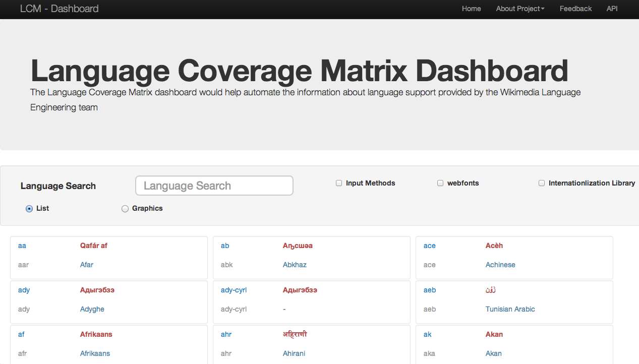Open the LCM - Dashboard brand link
Screen dimensions: 639x364
59,9
